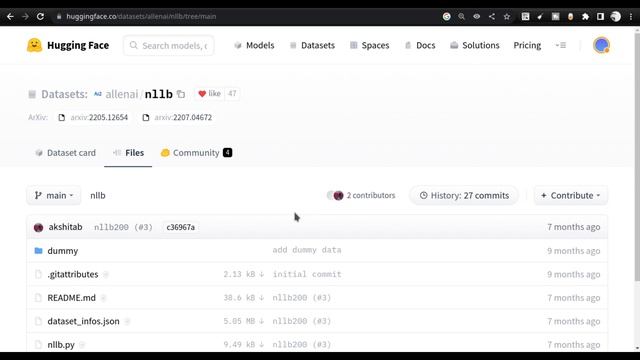
Task: Download dataset_infos.json via 5.05 MB link
Action: pos(244,321)
